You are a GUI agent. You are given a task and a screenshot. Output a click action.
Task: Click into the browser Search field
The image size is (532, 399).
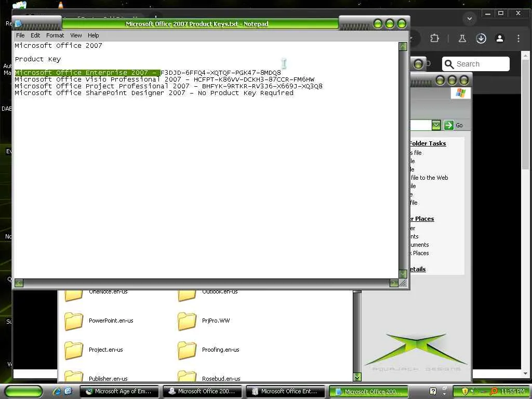pyautogui.click(x=476, y=64)
